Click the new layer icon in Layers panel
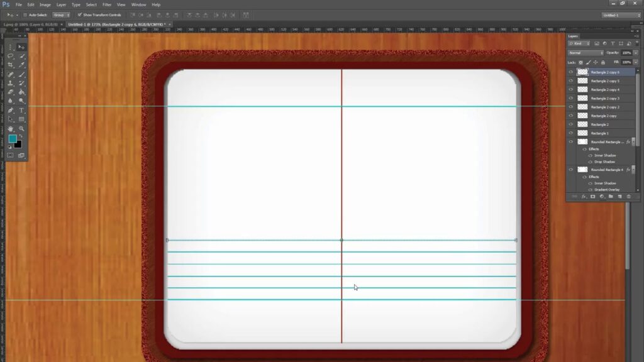Viewport: 644px width, 362px height. click(619, 196)
